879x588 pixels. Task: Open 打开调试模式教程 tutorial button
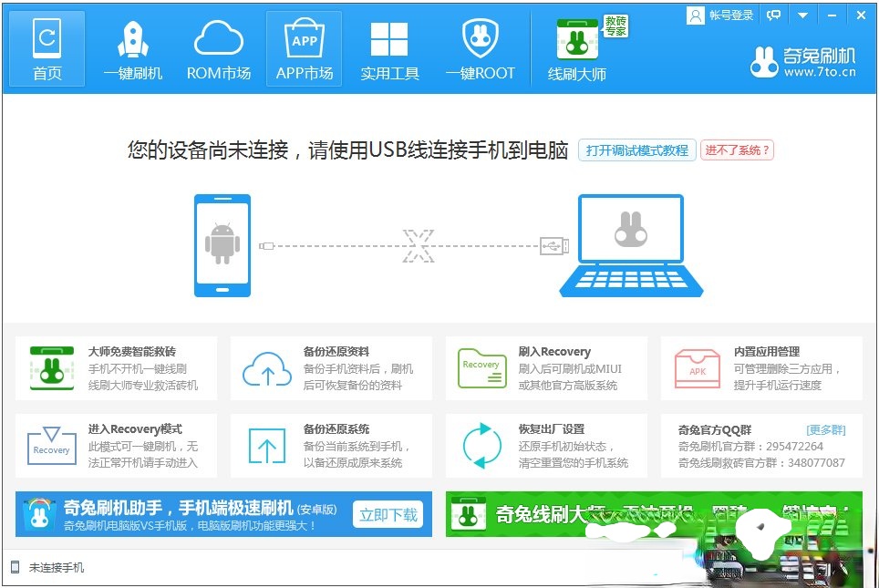coord(636,150)
